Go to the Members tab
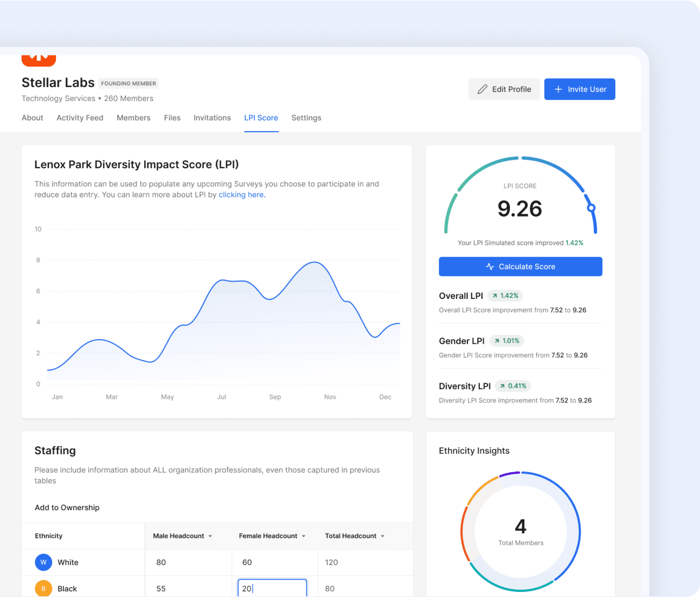Image resolution: width=700 pixels, height=597 pixels. (x=134, y=118)
